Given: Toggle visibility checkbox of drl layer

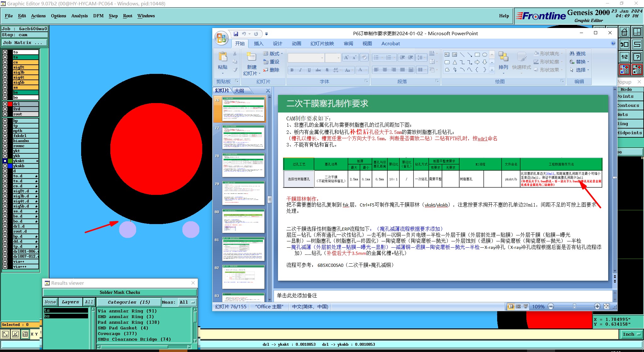Looking at the screenshot, I should 5,104.
